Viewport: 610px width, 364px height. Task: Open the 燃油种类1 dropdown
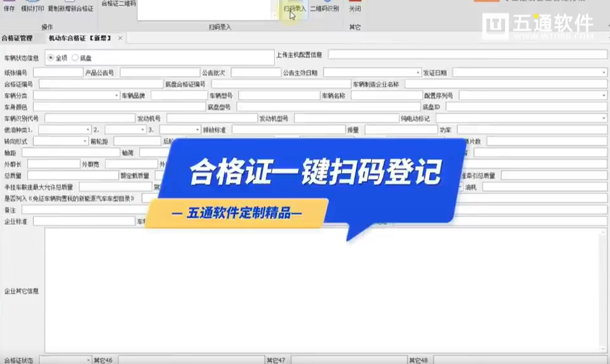click(88, 130)
